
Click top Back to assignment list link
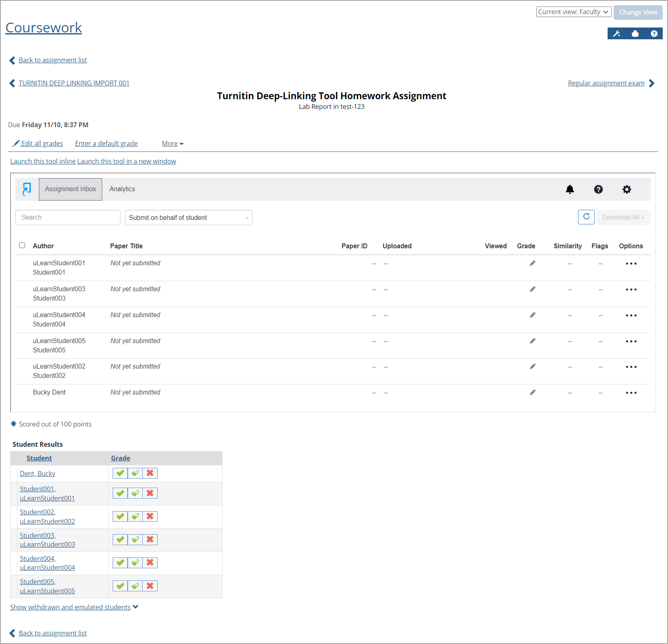(53, 60)
